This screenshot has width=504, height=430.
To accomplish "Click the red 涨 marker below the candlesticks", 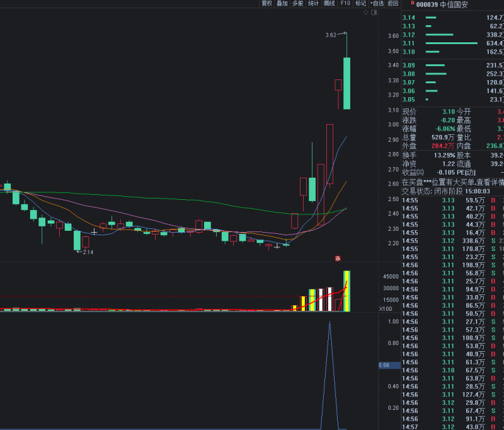I will click(337, 258).
